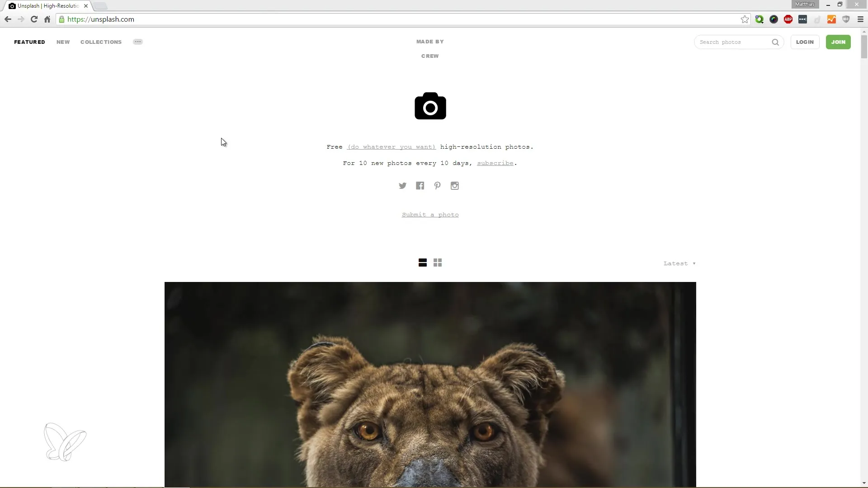Screen dimensions: 868x488
Task: Click the Search photos input field
Action: (x=733, y=42)
